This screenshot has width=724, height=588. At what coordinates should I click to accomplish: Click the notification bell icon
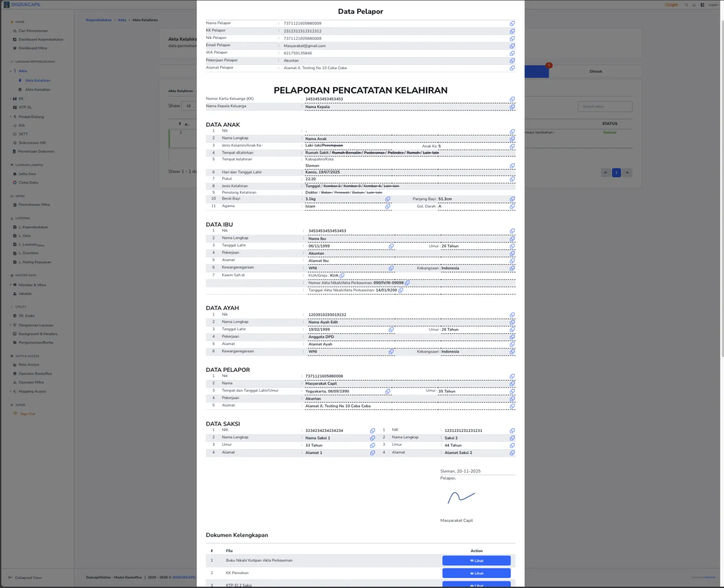pos(694,5)
